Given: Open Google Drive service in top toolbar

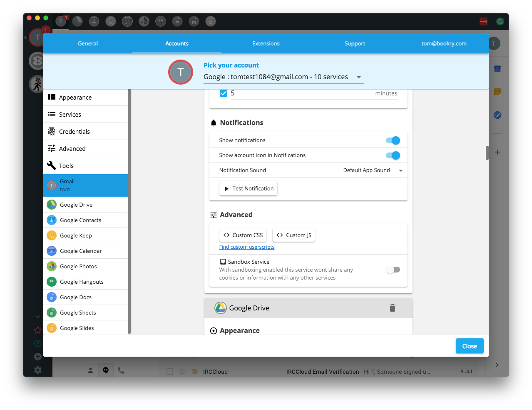Looking at the screenshot, I should tap(77, 21).
